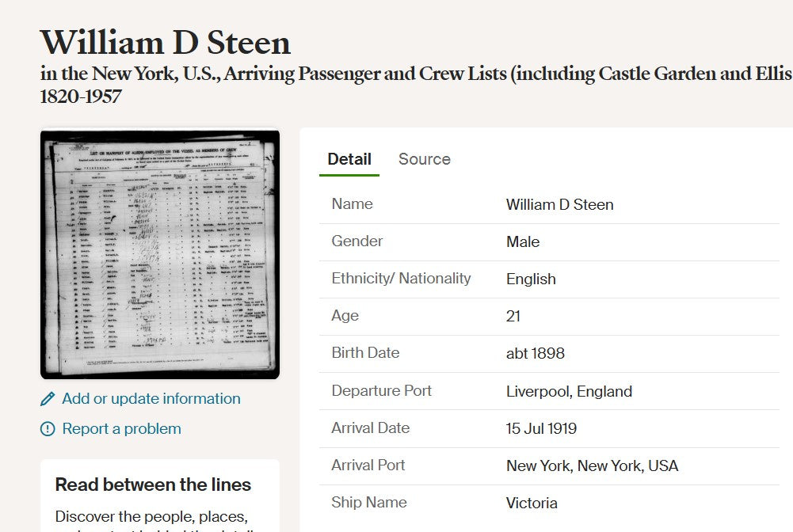Viewport: 793px width, 532px height.
Task: Click the pencil icon beside Add or update information
Action: tap(48, 399)
